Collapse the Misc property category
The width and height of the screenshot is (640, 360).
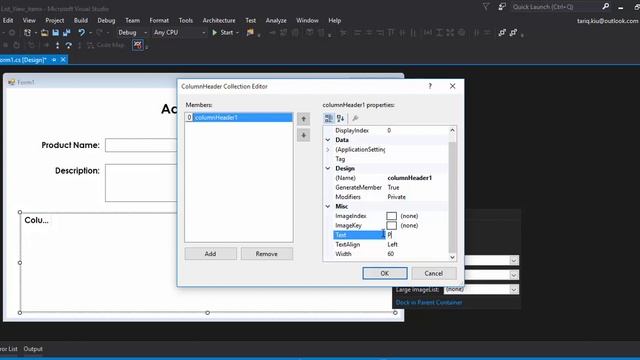(328, 207)
